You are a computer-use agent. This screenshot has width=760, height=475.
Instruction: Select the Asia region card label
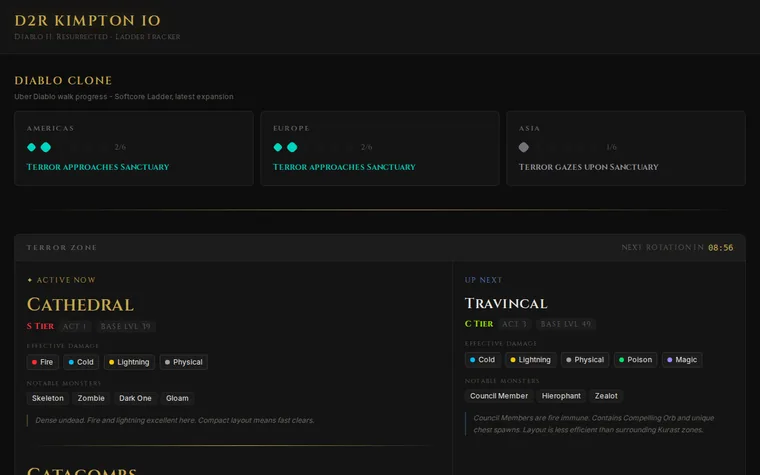(x=529, y=128)
